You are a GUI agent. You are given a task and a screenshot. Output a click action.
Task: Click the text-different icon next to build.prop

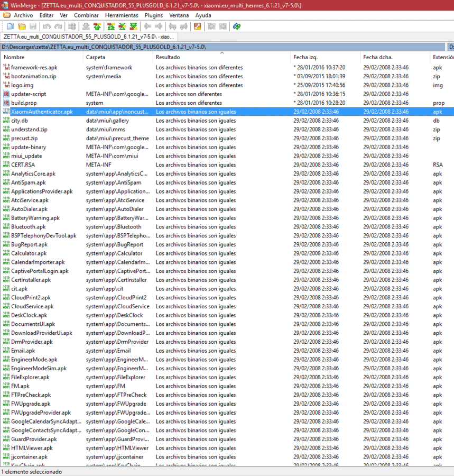click(6, 103)
